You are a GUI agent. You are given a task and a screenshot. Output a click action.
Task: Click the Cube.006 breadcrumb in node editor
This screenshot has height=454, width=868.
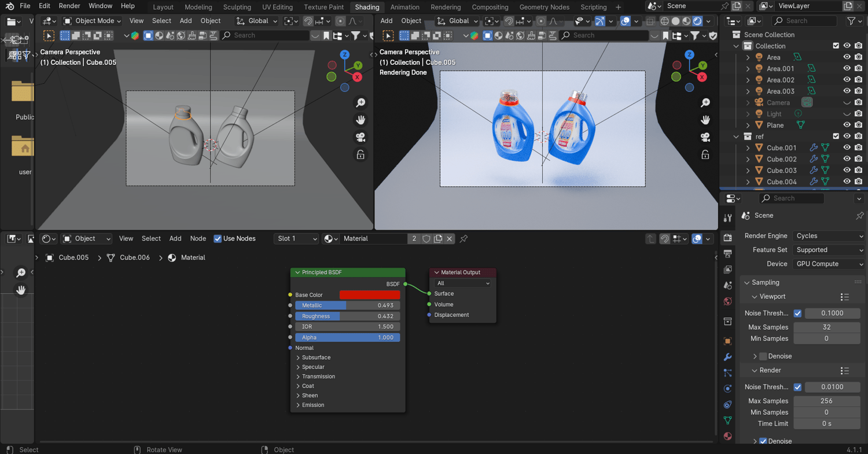click(135, 257)
